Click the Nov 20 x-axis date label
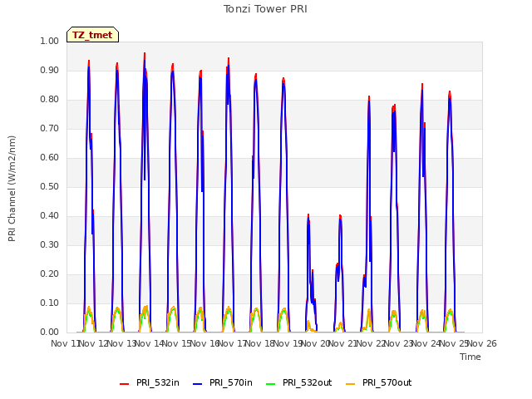Screen dimensions: 532x399 tap(316, 343)
